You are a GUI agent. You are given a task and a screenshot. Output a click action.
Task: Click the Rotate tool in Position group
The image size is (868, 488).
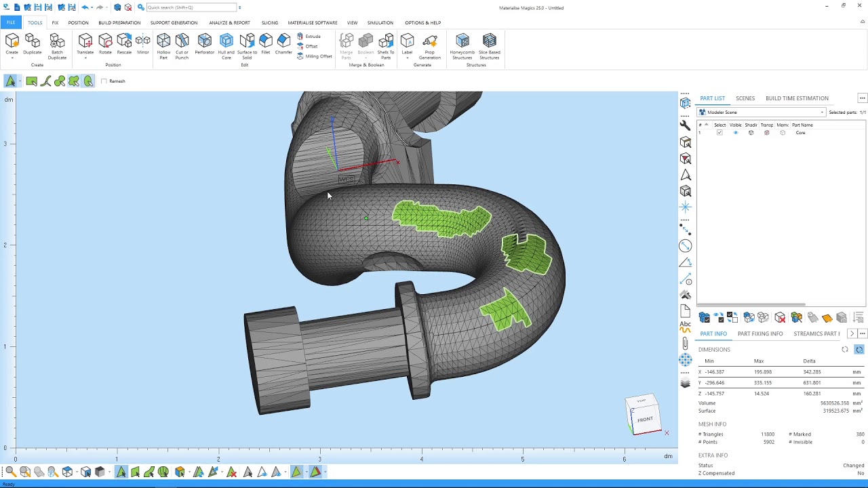[x=105, y=44]
